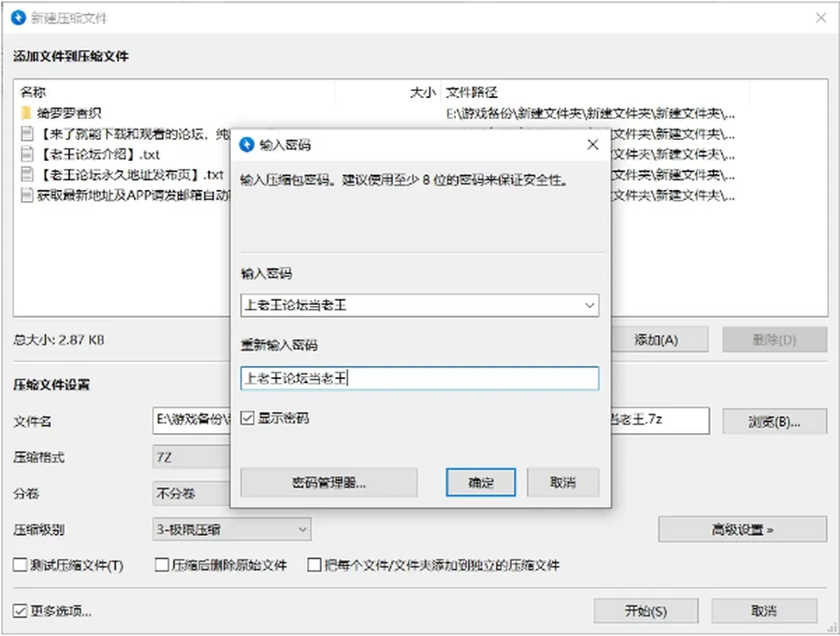Click the file icon beside 【来了就能下载和观看的论坛
This screenshot has width=840, height=636.
(26, 134)
